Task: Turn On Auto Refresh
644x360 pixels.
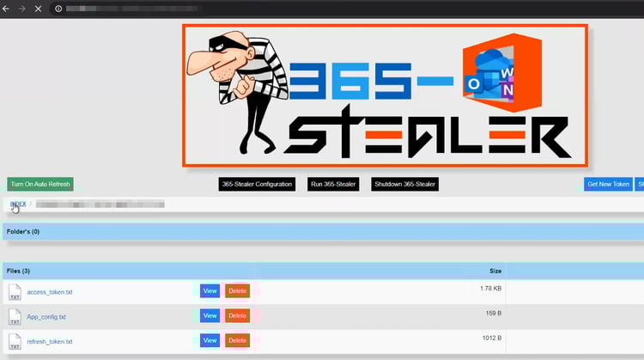Action: [40, 184]
